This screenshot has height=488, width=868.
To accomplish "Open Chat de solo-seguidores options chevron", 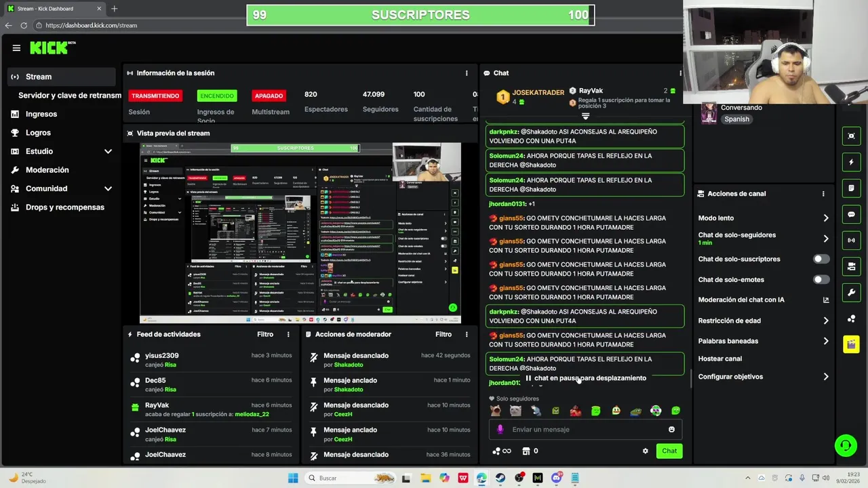I will tap(826, 239).
